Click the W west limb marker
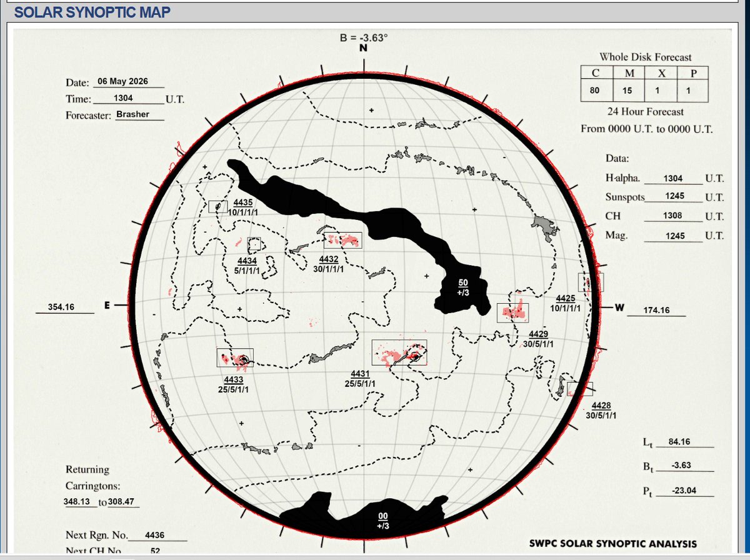 (619, 307)
